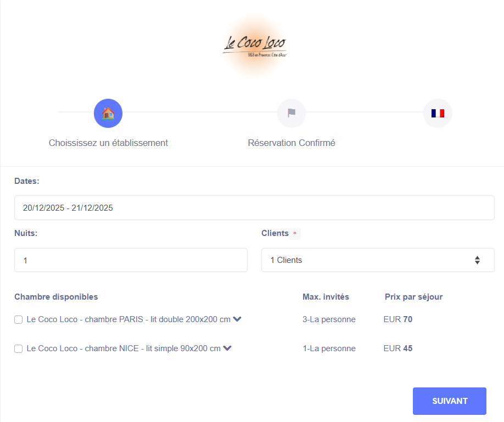Click the Réservation Confirmé step label
504x422 pixels.
click(292, 143)
